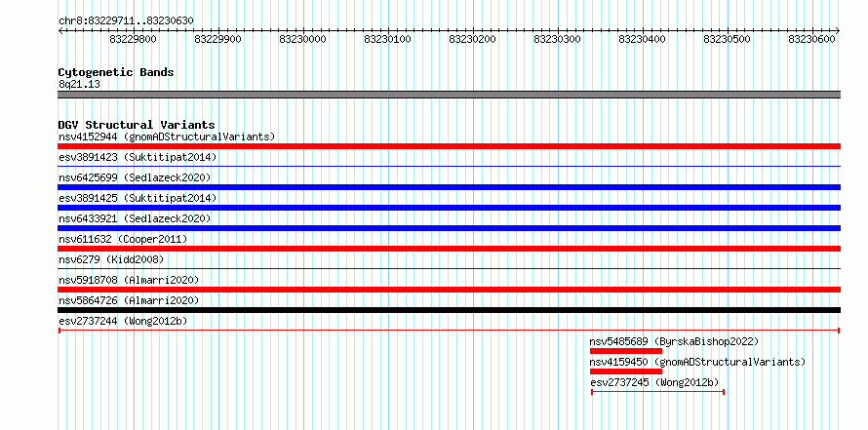Click the 83230300 ruler position

[x=557, y=39]
